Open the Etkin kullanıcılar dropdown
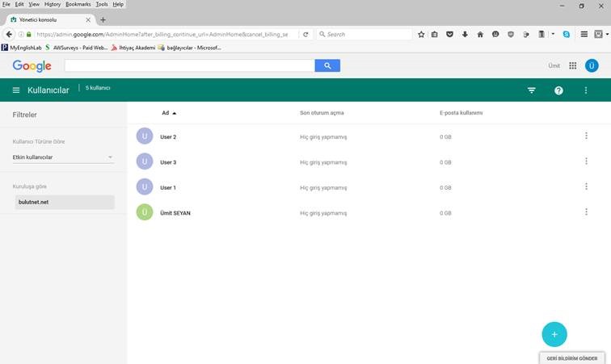Screen dimensions: 611x364 pyautogui.click(x=63, y=157)
